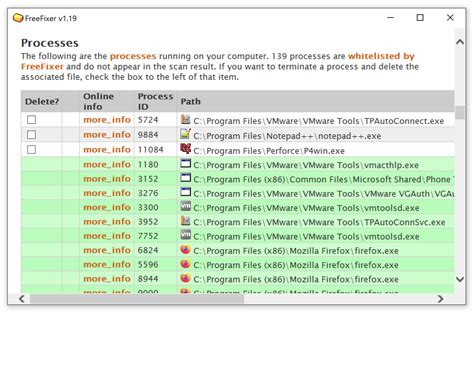Click the vmtoolsd.exe icon for process 7752
The image size is (474, 367).
click(x=185, y=235)
